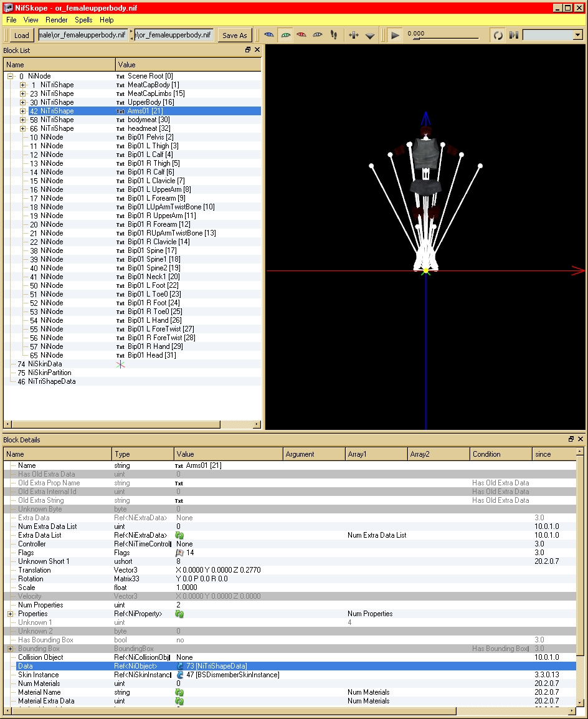The height and width of the screenshot is (719, 588).
Task: Click the Flags value flag icon
Action: [179, 553]
